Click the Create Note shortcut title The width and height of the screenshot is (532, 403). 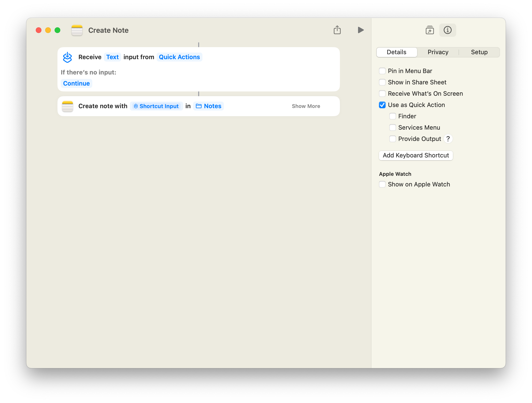pos(109,30)
